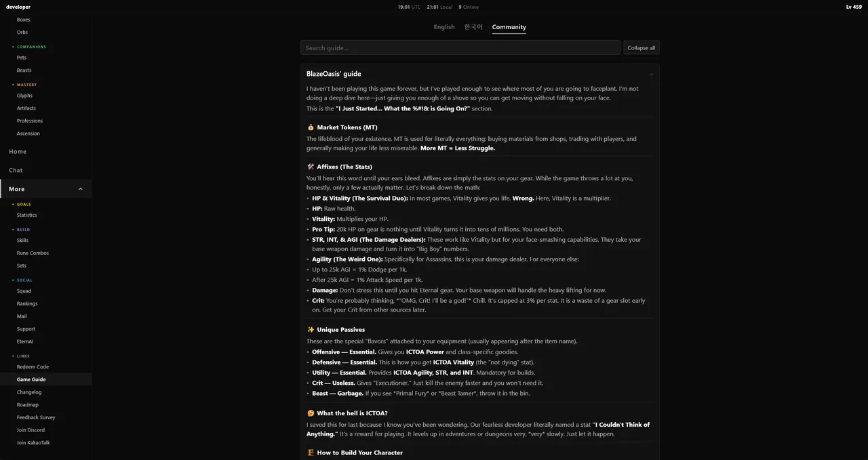Select the Community tab
868x460 pixels.
tap(509, 27)
